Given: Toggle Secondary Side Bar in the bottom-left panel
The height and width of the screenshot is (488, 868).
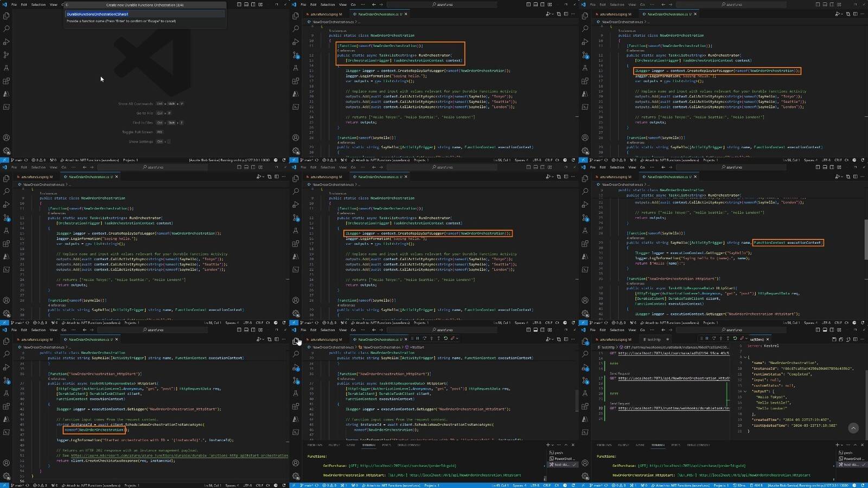Looking at the screenshot, I should 253,329.
